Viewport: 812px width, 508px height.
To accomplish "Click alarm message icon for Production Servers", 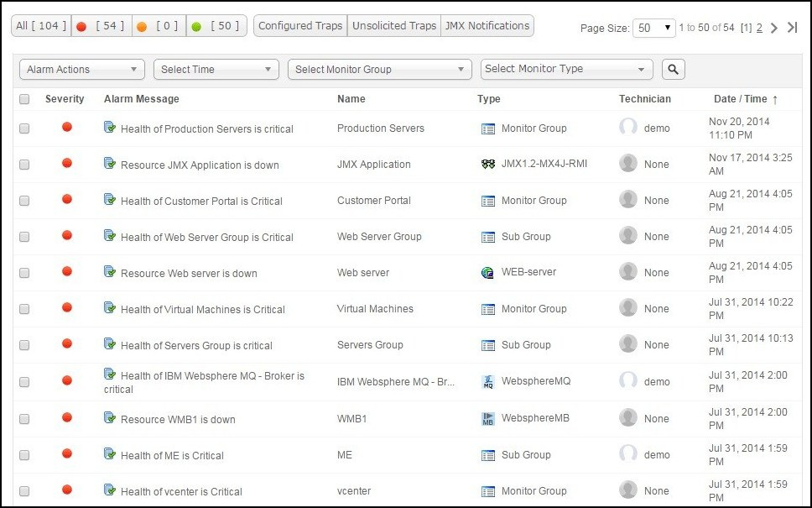I will click(110, 128).
